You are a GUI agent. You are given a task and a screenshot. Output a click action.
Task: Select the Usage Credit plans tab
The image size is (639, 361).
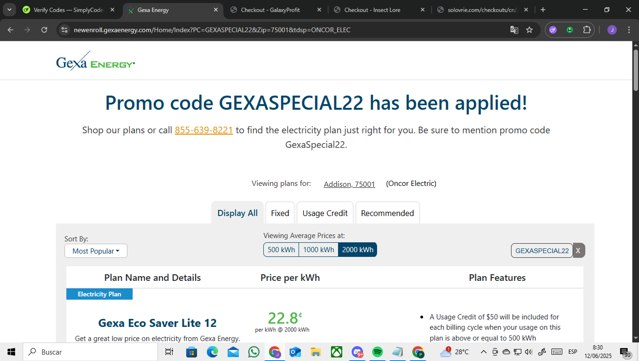325,213
